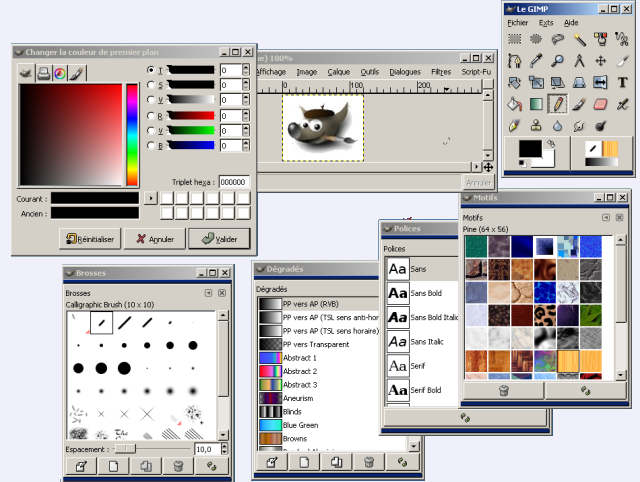The height and width of the screenshot is (482, 640).
Task: Select the Text tool
Action: pos(622,82)
